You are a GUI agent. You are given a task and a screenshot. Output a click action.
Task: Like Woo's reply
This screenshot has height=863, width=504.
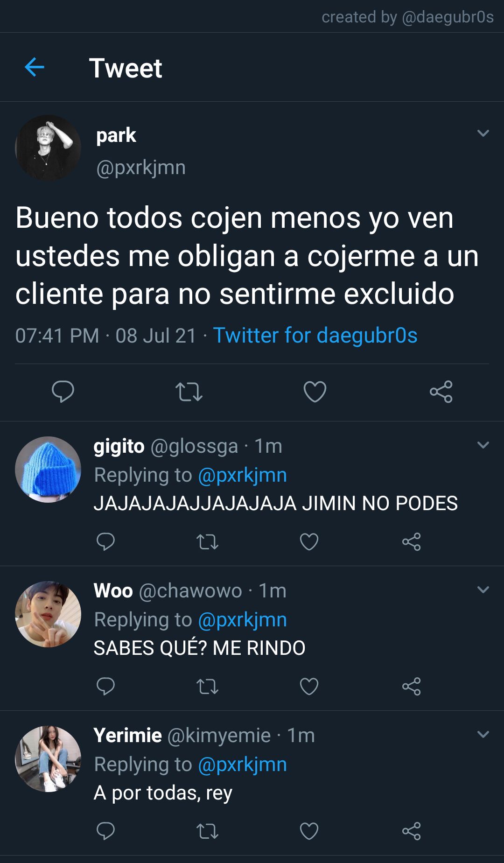click(x=309, y=686)
